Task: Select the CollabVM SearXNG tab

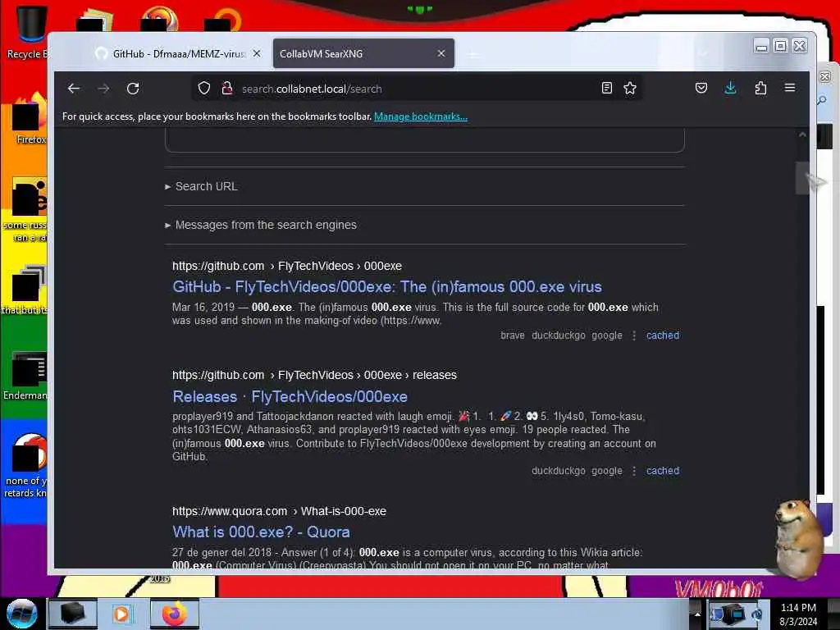Action: click(x=363, y=53)
